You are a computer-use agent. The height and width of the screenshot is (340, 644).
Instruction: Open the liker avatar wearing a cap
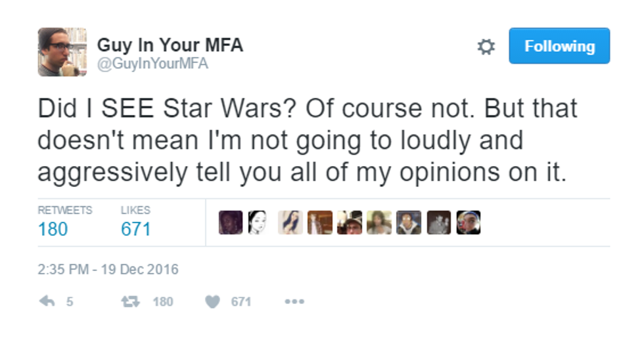[349, 223]
